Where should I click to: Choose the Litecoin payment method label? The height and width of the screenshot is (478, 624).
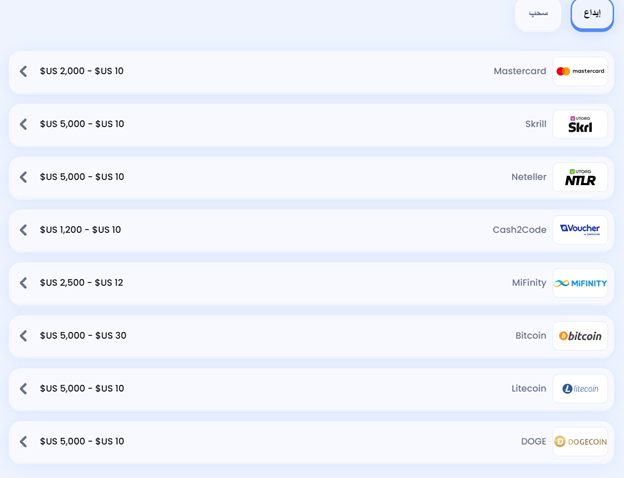pyautogui.click(x=528, y=389)
